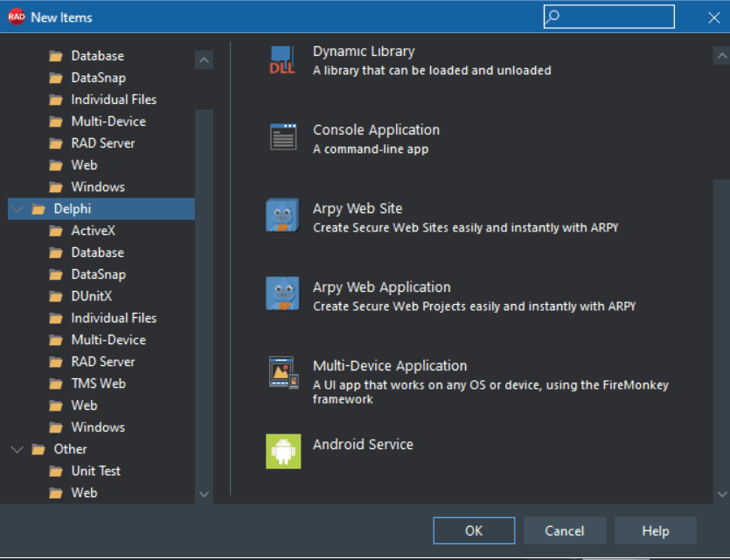Open the Database folder under Delphi
The width and height of the screenshot is (730, 560).
pos(98,252)
